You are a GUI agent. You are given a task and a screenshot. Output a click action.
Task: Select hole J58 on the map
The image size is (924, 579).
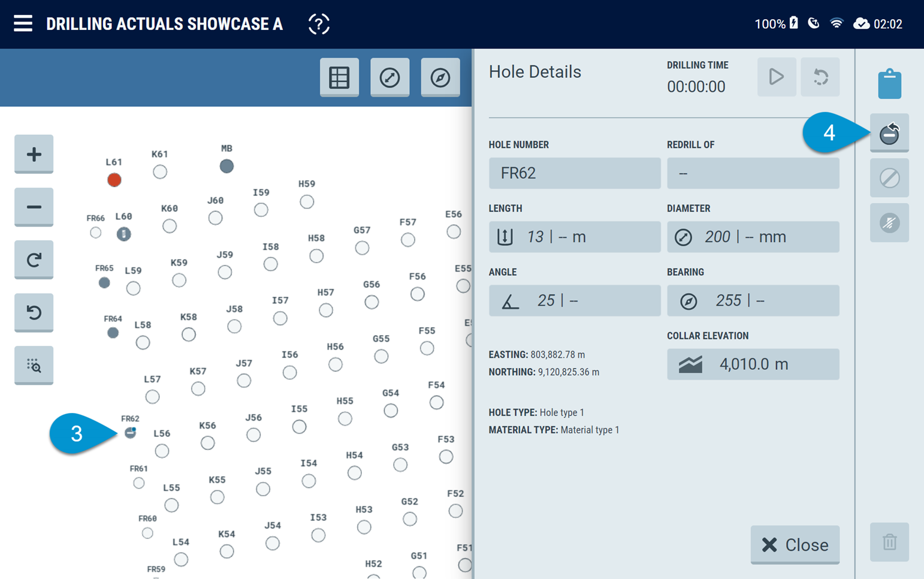(234, 326)
